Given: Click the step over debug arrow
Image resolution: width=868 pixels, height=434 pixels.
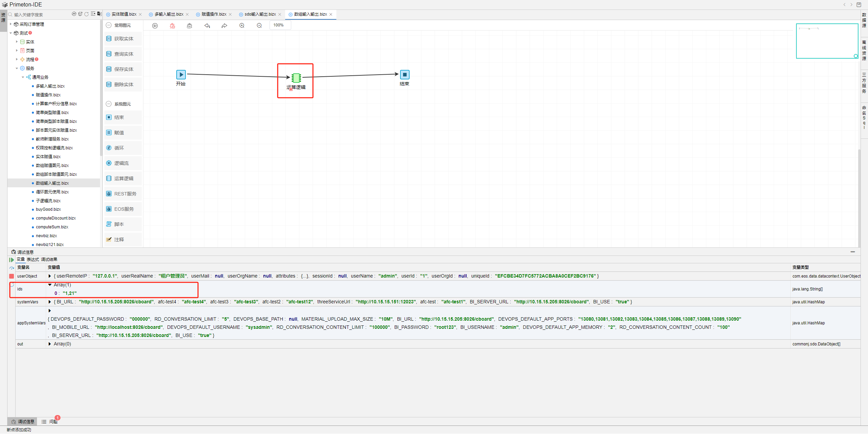Looking at the screenshot, I should pyautogui.click(x=12, y=268).
